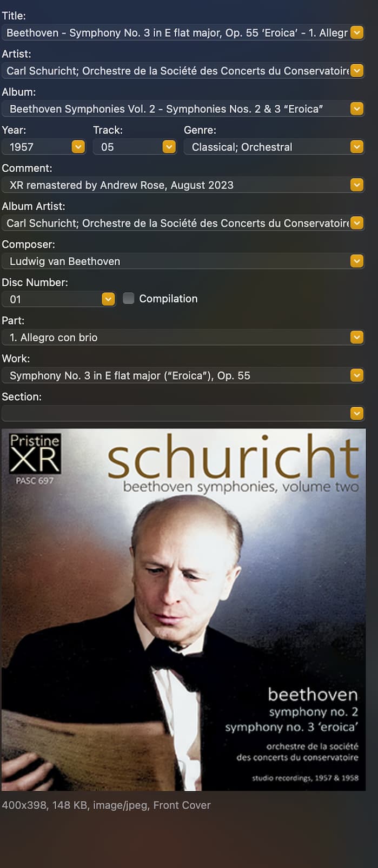This screenshot has width=378, height=868.
Task: Open the Year dropdown arrow
Action: (x=78, y=147)
